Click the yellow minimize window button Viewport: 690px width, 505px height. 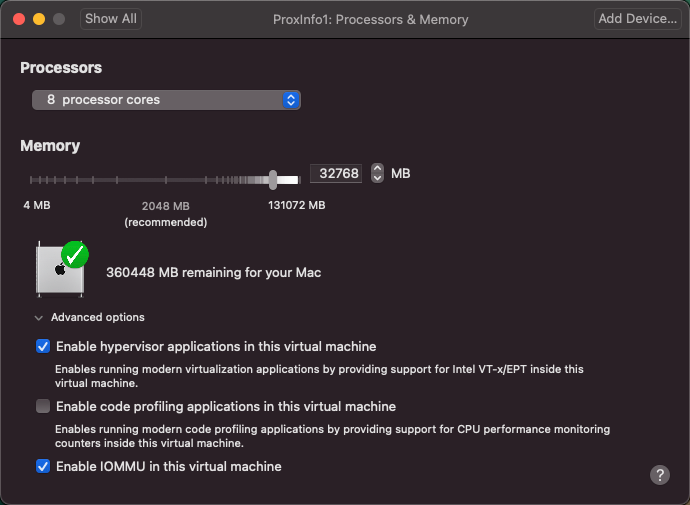[x=39, y=19]
